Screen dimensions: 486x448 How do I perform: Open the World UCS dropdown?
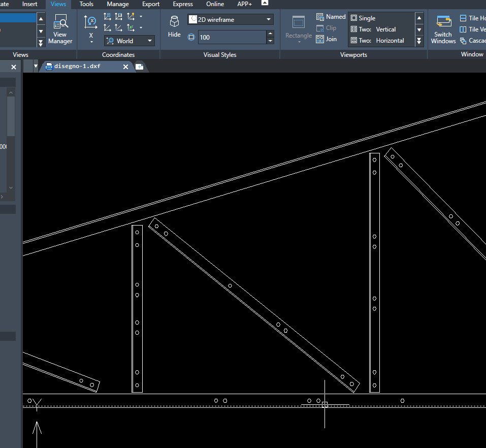129,41
